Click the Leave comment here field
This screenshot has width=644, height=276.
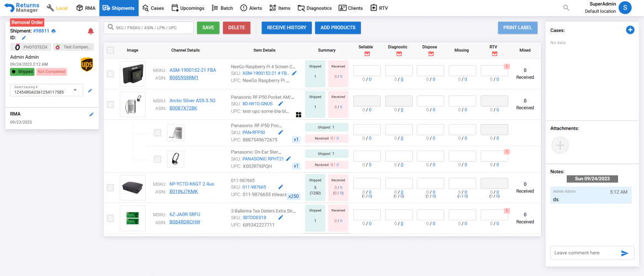pyautogui.click(x=584, y=253)
